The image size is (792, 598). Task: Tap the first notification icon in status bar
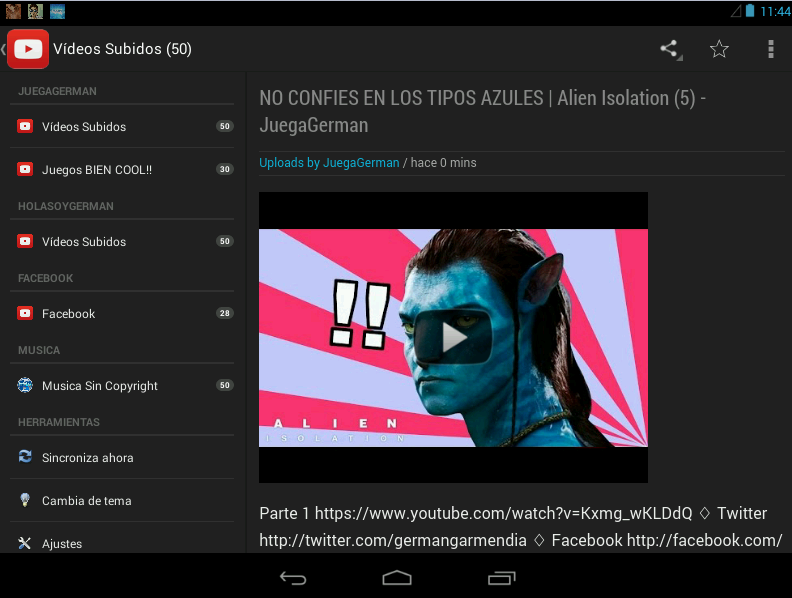point(13,11)
